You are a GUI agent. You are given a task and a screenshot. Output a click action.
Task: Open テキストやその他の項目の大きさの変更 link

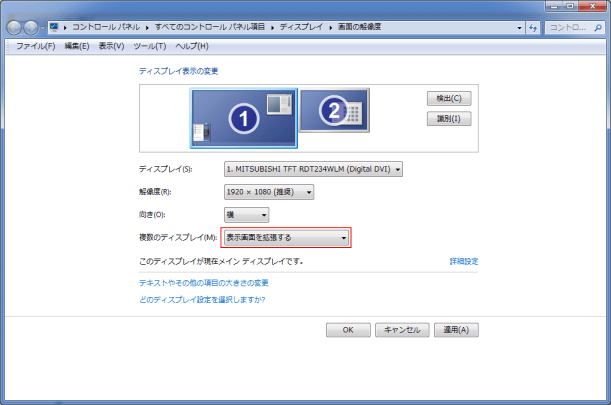204,283
